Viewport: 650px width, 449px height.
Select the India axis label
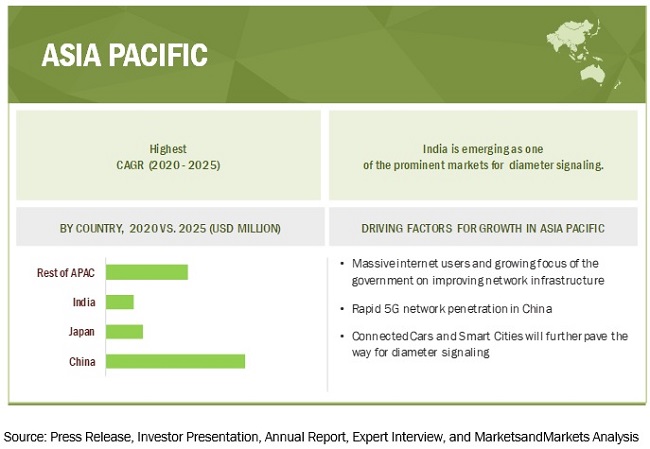(83, 301)
